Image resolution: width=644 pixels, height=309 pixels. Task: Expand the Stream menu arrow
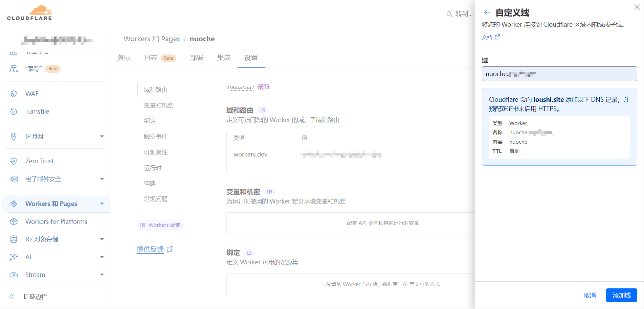[x=102, y=275]
